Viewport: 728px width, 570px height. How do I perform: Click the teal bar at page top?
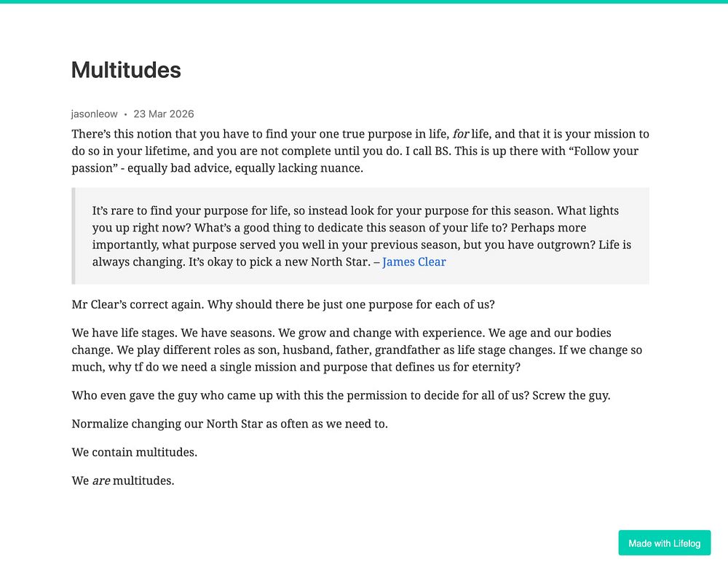(364, 2)
